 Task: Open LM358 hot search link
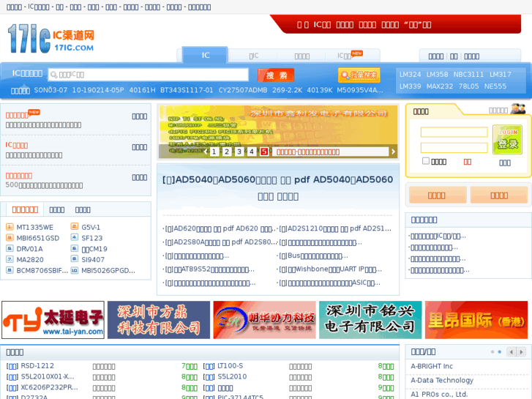pyautogui.click(x=437, y=75)
